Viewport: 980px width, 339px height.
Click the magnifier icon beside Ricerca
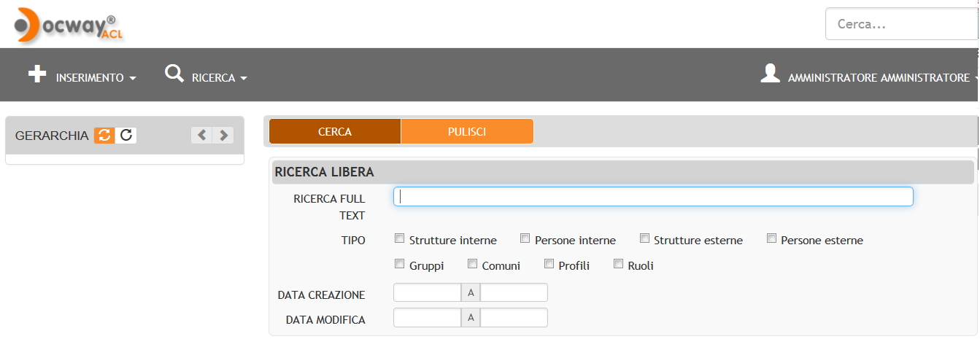click(x=174, y=74)
